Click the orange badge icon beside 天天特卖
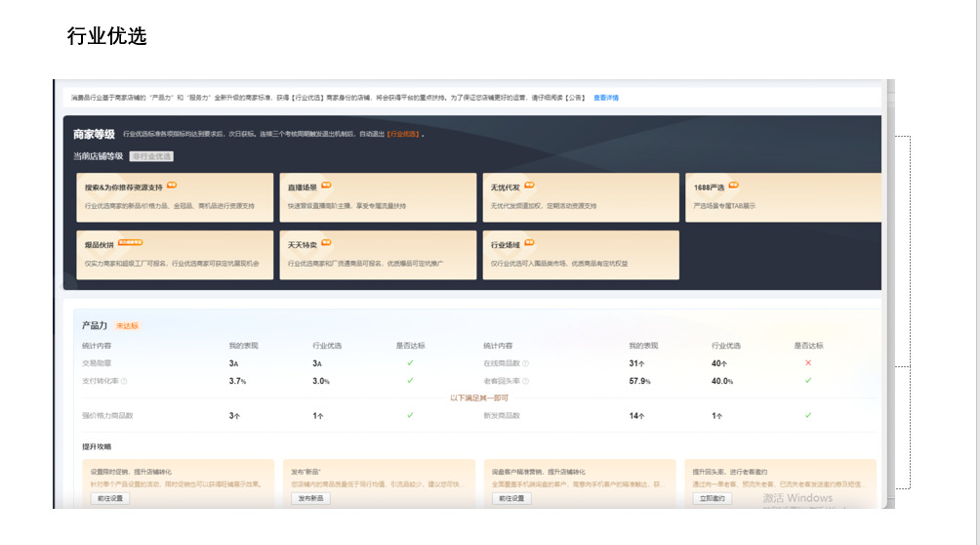The image size is (980, 545). (326, 243)
